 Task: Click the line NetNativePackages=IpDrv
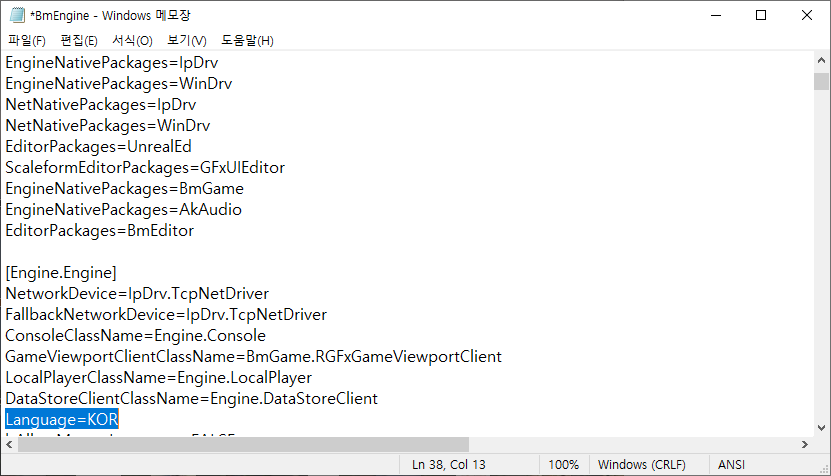coord(101,104)
